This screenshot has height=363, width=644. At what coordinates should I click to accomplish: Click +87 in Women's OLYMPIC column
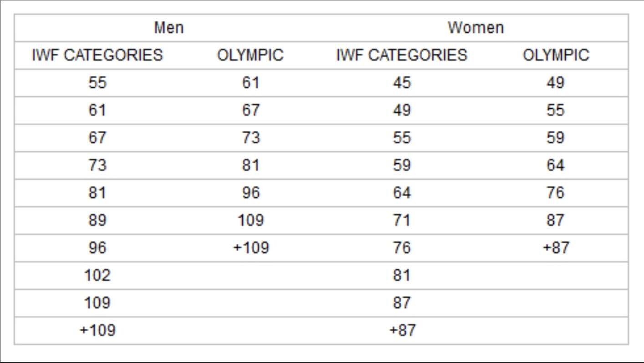(555, 248)
